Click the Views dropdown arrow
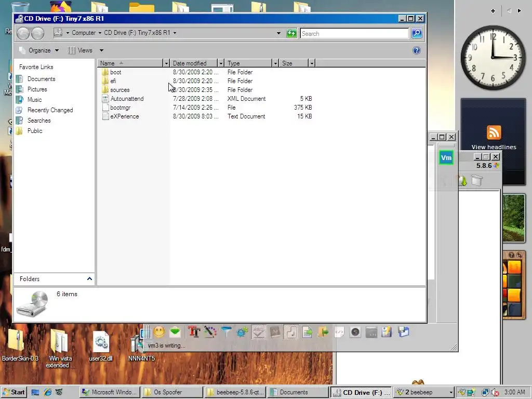This screenshot has height=399, width=532. coord(101,50)
